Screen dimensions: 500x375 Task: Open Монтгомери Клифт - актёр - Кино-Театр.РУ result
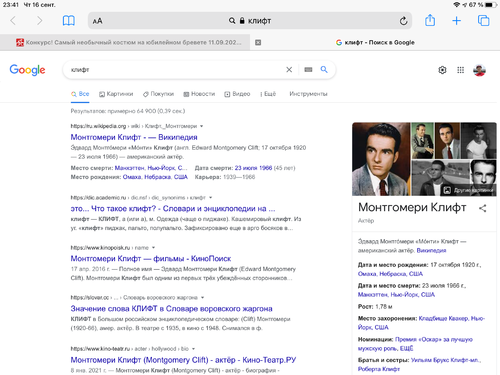click(x=183, y=360)
